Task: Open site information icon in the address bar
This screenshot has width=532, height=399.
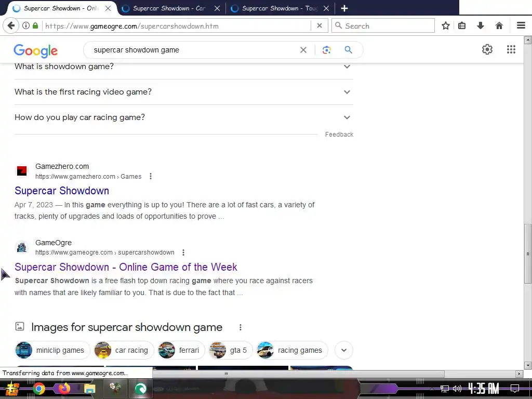Action: coord(26,26)
